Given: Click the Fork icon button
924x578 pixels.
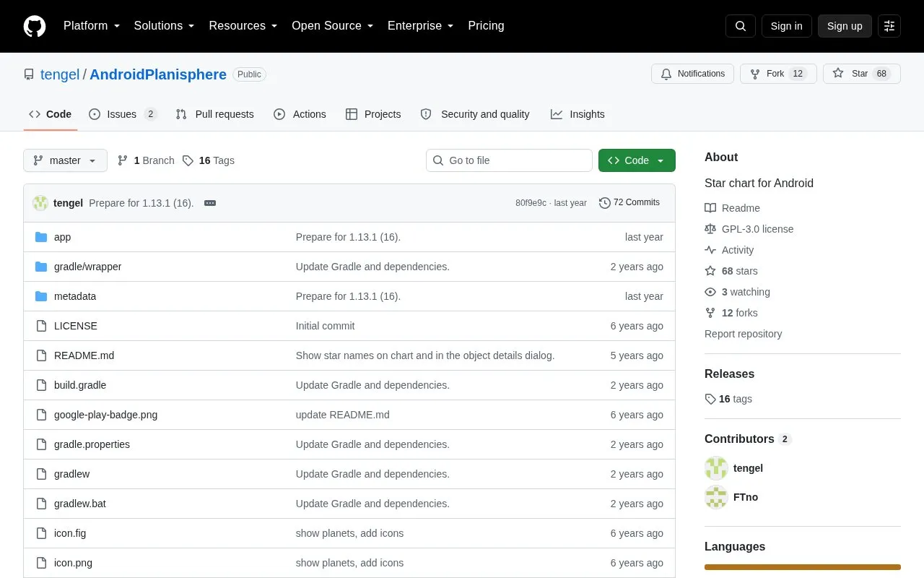Looking at the screenshot, I should [755, 74].
